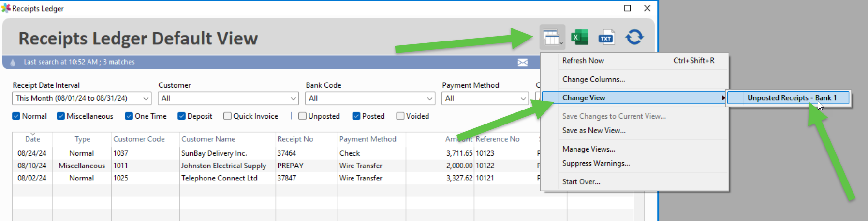
Task: Export ledger to Excel icon
Action: tap(579, 37)
